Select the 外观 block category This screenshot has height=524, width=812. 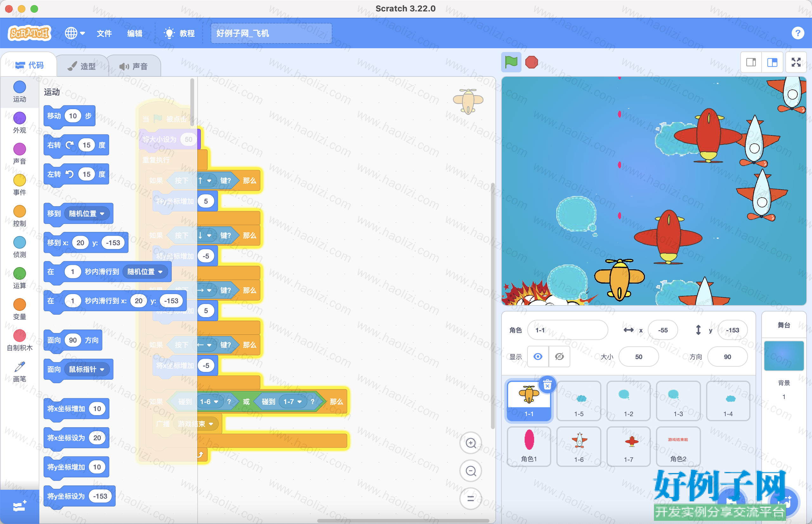(19, 122)
